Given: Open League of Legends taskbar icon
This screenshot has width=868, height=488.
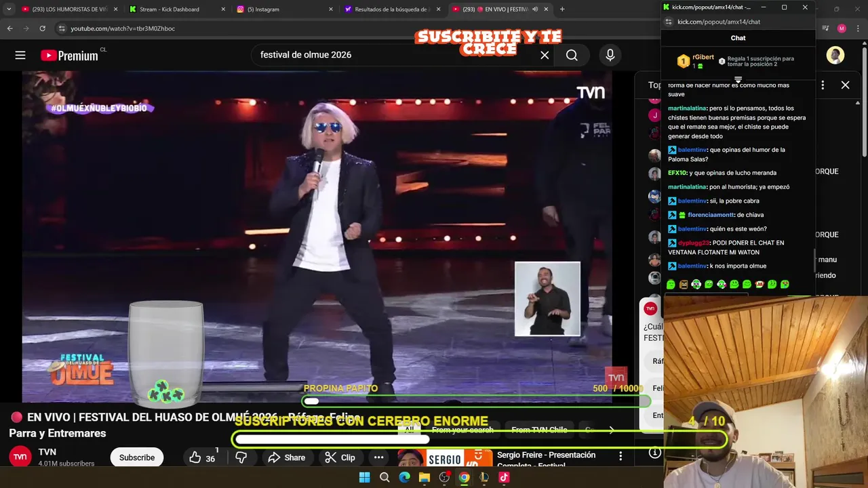Looking at the screenshot, I should point(484,477).
